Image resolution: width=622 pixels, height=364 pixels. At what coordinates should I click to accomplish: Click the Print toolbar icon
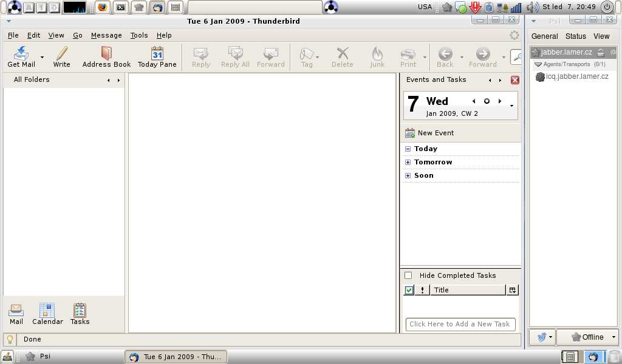(x=408, y=53)
